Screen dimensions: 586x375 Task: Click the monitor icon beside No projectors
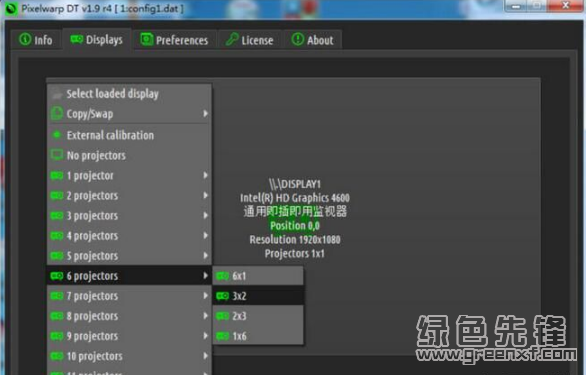pyautogui.click(x=57, y=155)
